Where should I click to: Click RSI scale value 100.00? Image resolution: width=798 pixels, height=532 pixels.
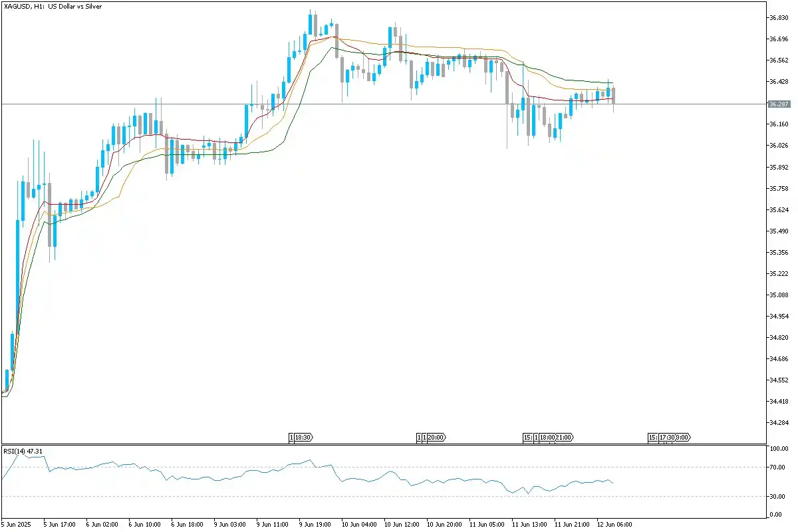pyautogui.click(x=779, y=450)
